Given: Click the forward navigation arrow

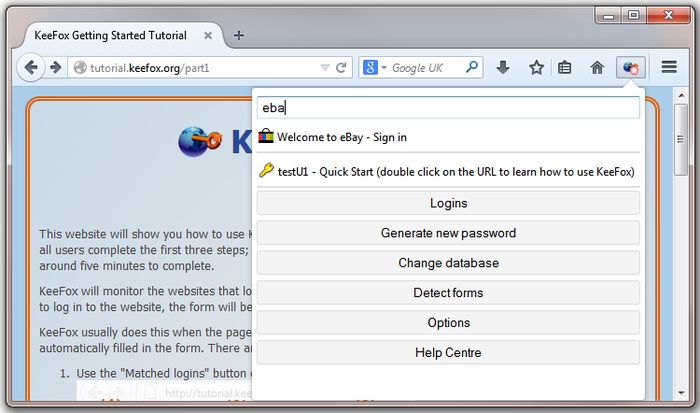Looking at the screenshot, I should pyautogui.click(x=56, y=68).
